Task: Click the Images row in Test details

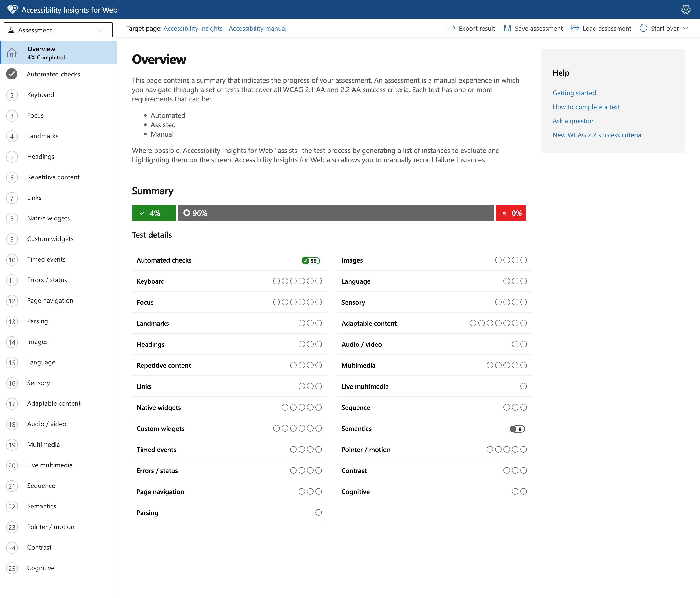Action: point(434,260)
